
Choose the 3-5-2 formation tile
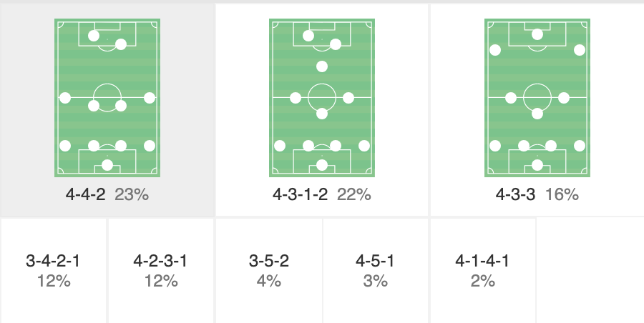pos(269,270)
